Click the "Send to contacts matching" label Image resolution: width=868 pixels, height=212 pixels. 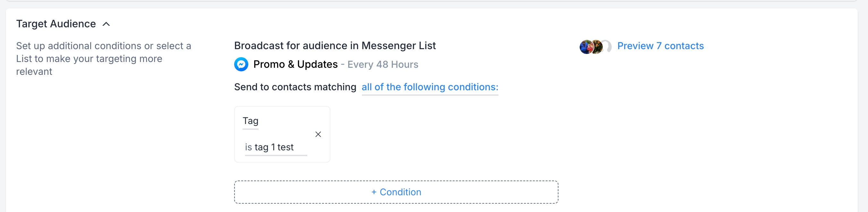point(295,87)
